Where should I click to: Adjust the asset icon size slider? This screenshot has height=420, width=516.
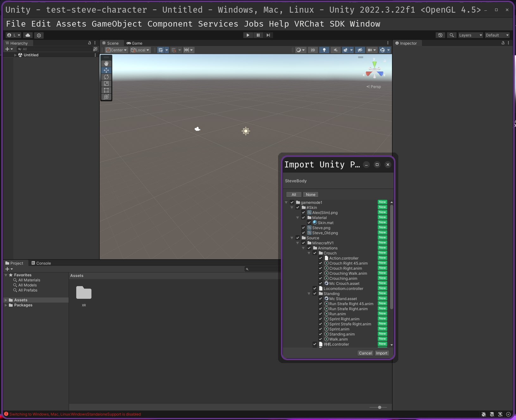point(379,407)
